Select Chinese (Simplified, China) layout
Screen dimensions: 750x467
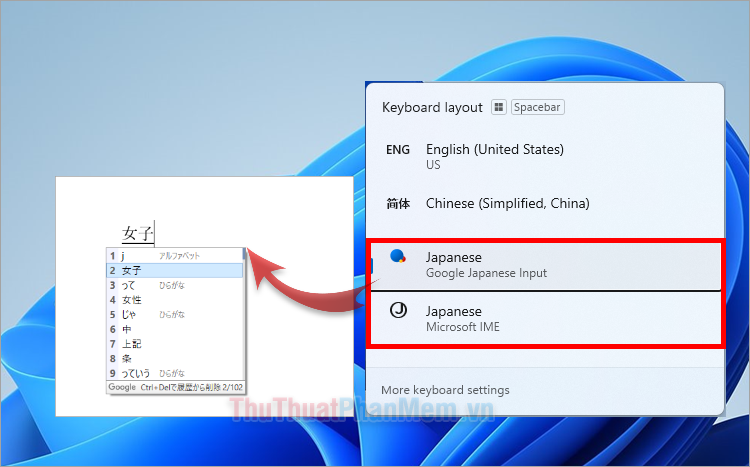(545, 204)
